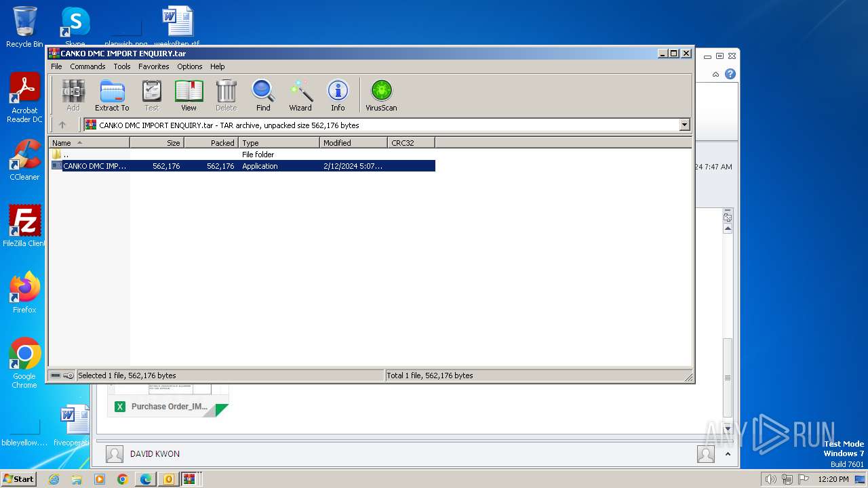This screenshot has height=488, width=868.
Task: Click the drive and key status icon
Action: point(62,375)
